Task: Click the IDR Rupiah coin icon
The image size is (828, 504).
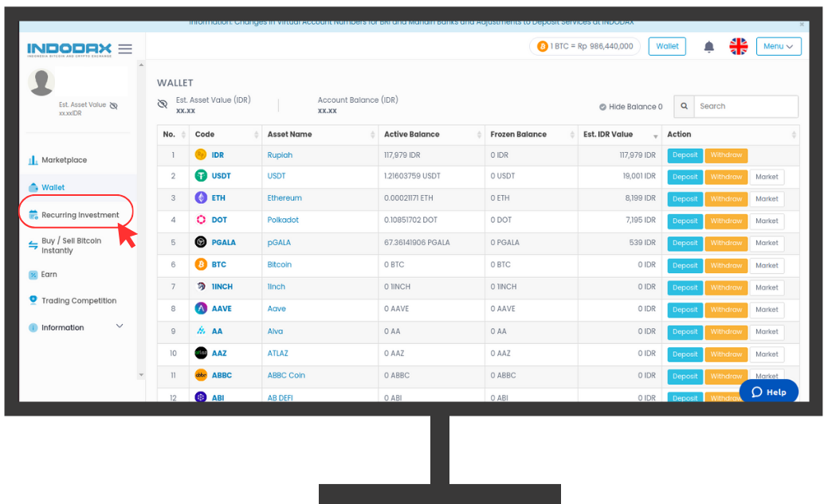Action: 201,154
